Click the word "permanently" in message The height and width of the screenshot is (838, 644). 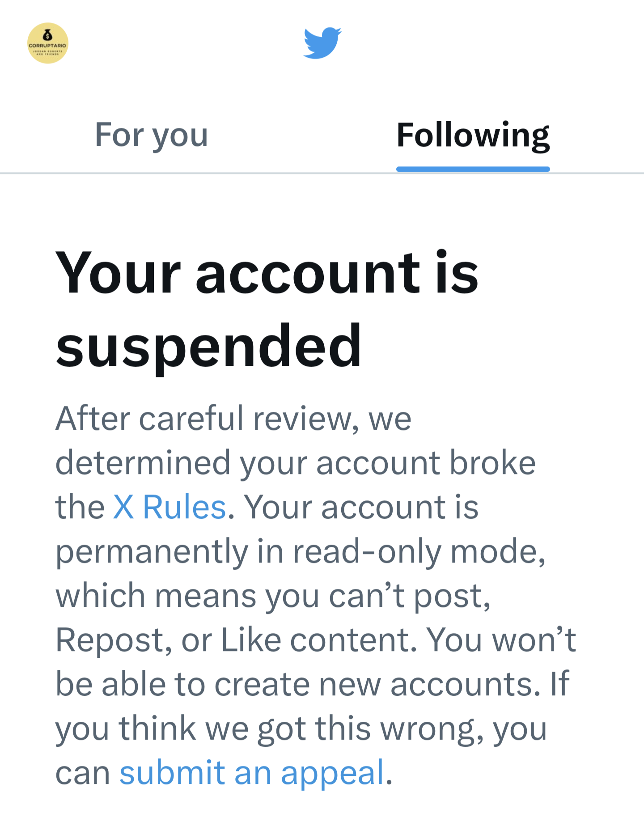click(151, 551)
